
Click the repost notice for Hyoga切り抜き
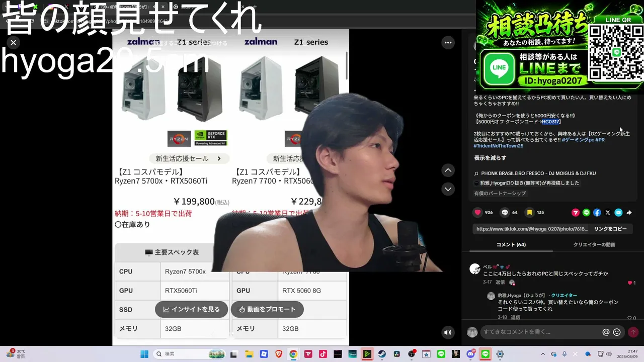(527, 183)
